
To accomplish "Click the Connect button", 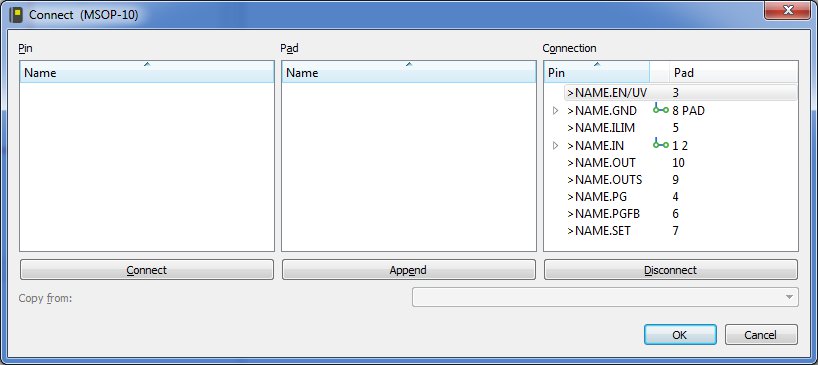I will 147,270.
